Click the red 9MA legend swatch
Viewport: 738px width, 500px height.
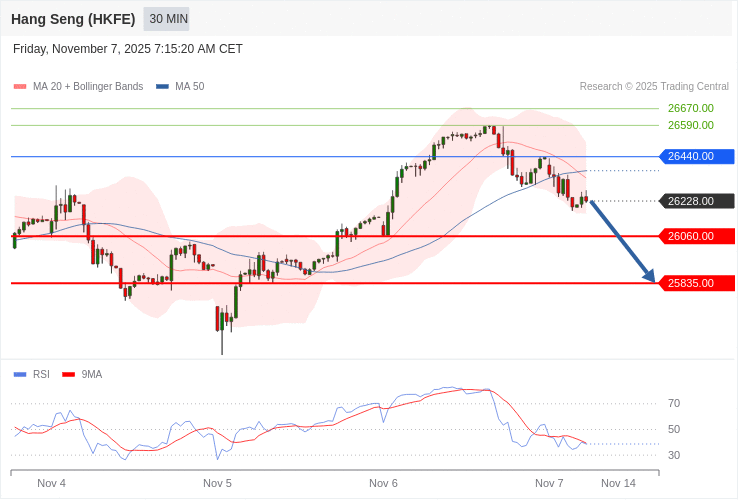tap(69, 375)
